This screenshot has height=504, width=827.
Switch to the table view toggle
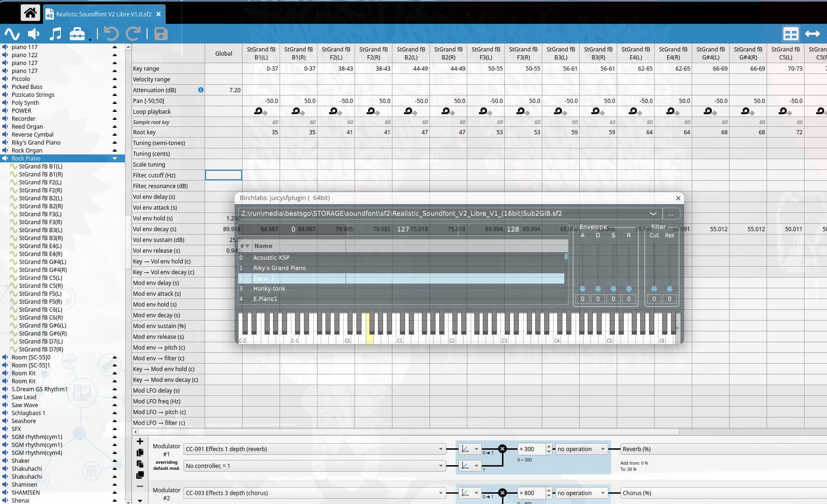click(790, 34)
